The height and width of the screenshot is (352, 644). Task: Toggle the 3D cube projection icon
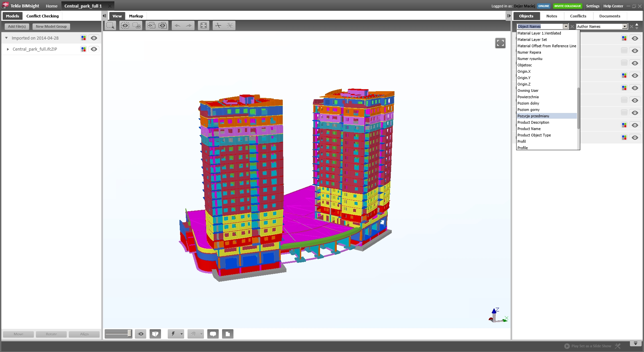point(155,334)
